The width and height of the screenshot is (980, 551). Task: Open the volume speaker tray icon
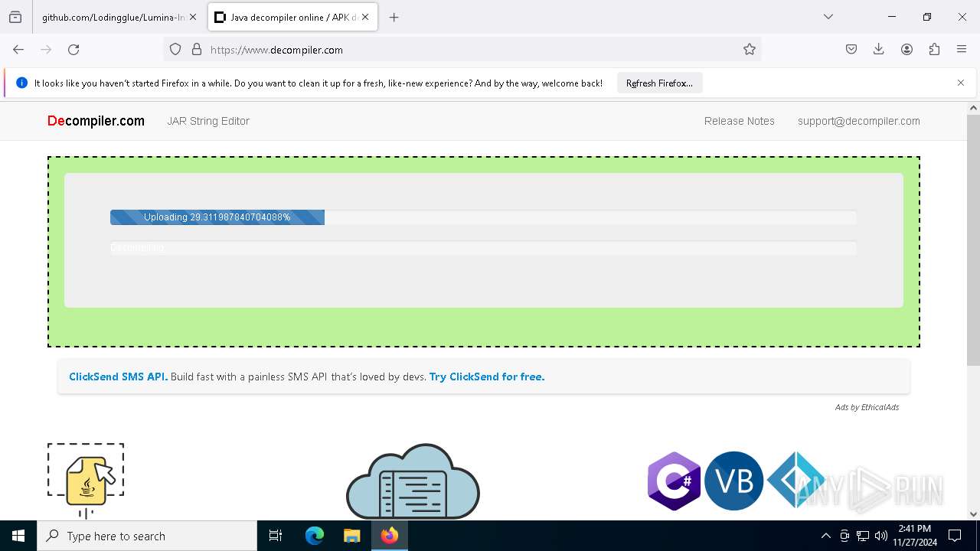click(881, 536)
